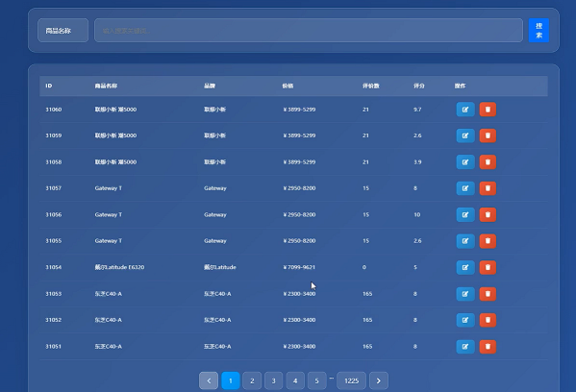Delete the Gateway T row 31055

(488, 241)
